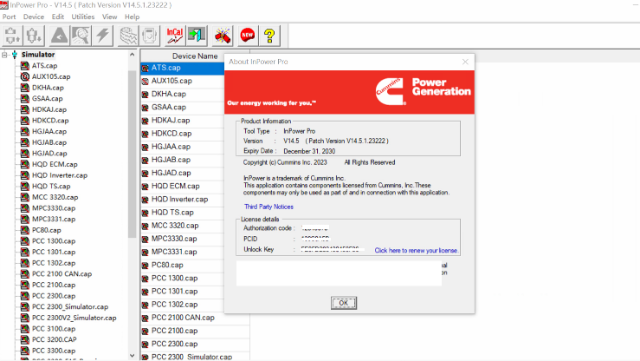Screen dimensions: 640x361
Task: Click HQD Inverter.cap icon in tree
Action: tap(25, 175)
